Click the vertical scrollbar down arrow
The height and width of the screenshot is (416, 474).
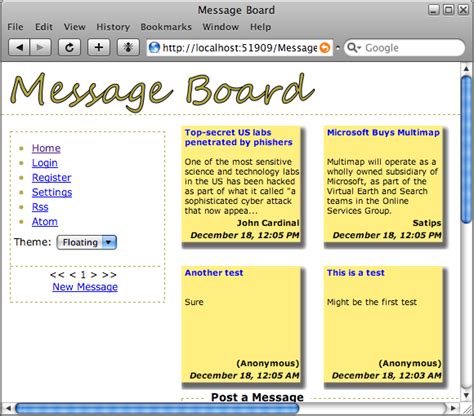point(466,395)
